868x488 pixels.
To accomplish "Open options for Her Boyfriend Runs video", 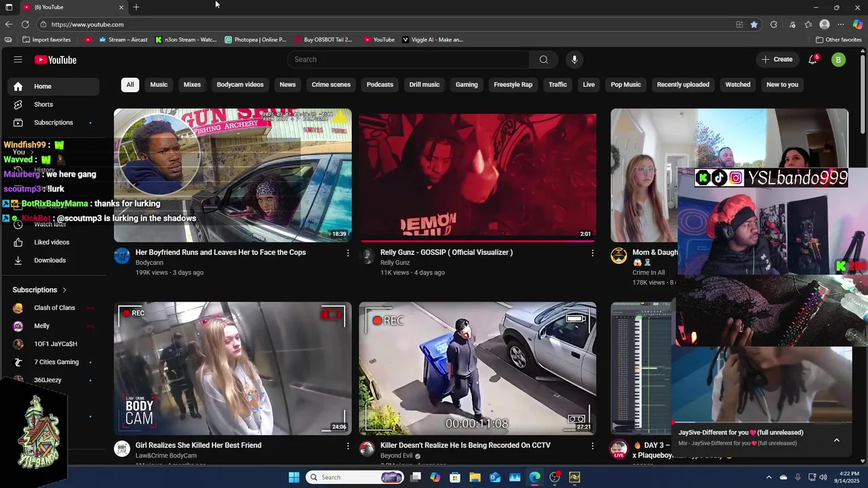I will point(348,253).
